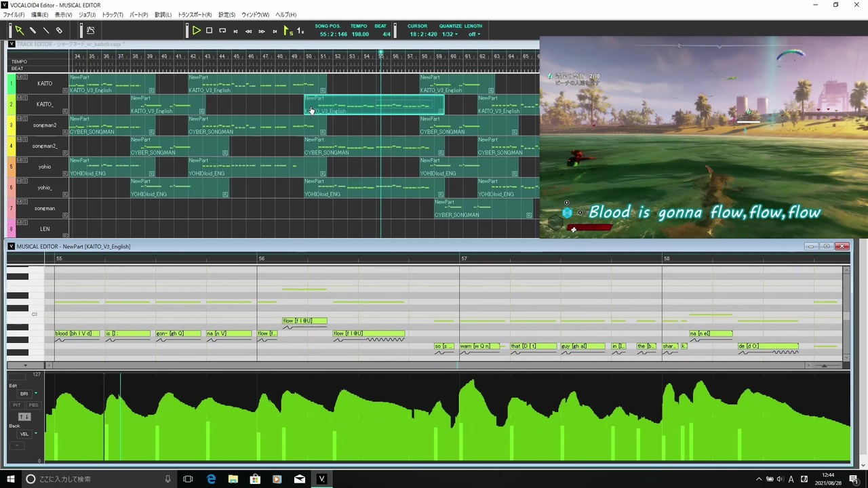Open the トラック(T) menu
This screenshot has height=488, width=868.
pyautogui.click(x=113, y=14)
